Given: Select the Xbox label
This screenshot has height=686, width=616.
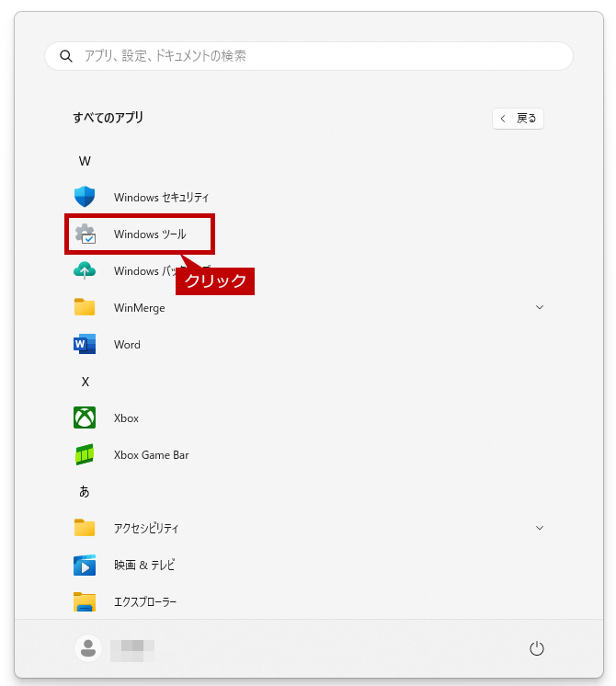Looking at the screenshot, I should point(127,418).
